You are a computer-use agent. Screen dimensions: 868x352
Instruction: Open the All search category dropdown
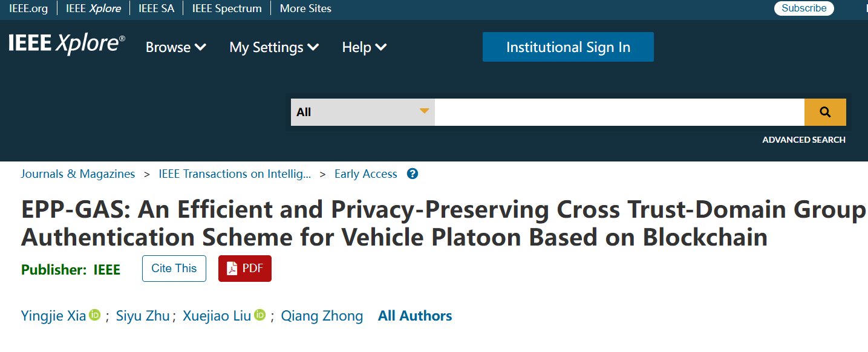pos(363,112)
